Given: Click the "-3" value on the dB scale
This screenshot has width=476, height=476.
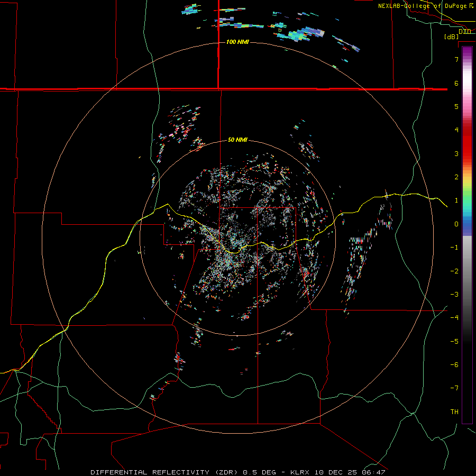Looking at the screenshot, I should pyautogui.click(x=454, y=295).
